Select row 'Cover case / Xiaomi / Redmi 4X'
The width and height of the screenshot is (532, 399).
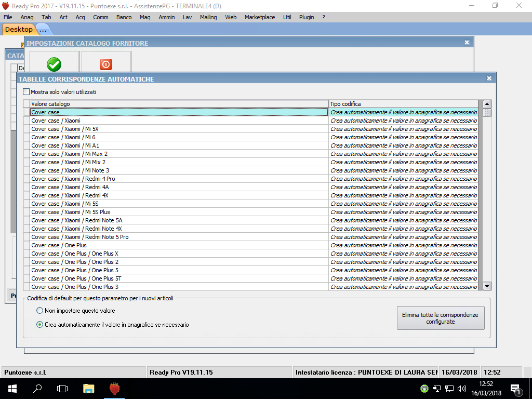(x=179, y=195)
